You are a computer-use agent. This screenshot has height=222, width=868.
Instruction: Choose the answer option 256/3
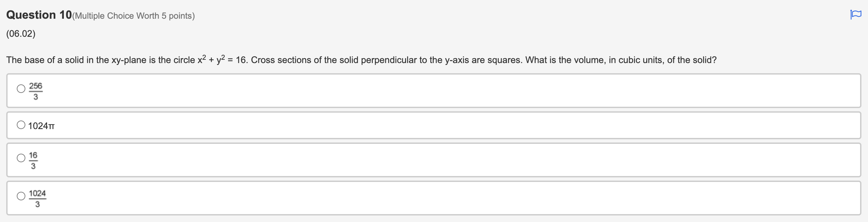pos(35,91)
